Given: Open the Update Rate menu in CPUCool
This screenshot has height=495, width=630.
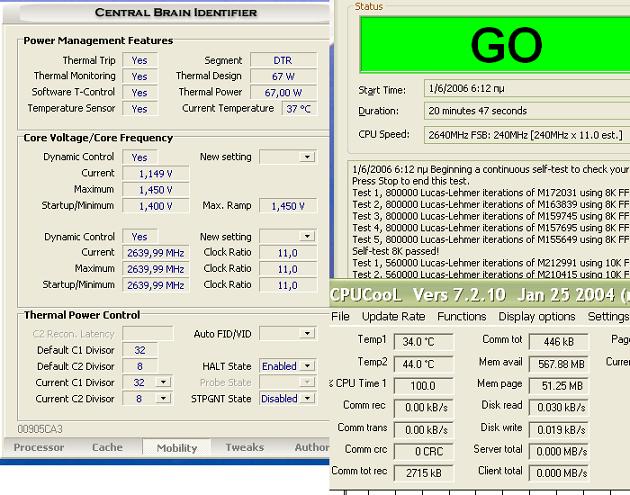Looking at the screenshot, I should point(393,317).
